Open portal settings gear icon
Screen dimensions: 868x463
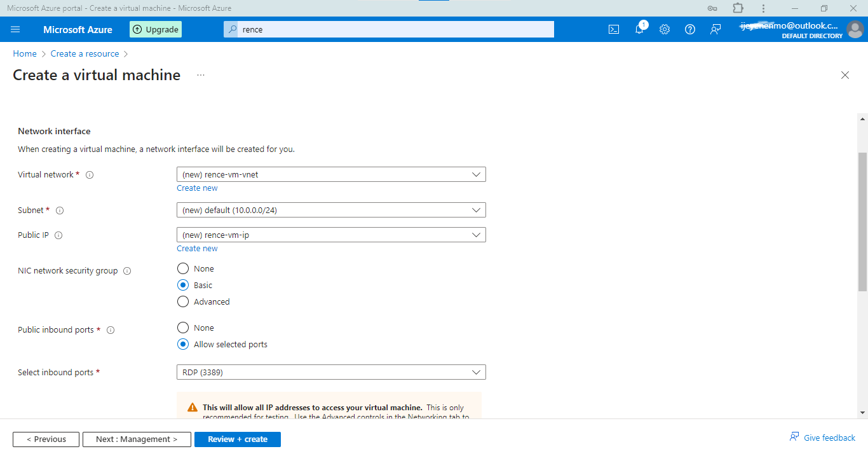click(x=665, y=29)
